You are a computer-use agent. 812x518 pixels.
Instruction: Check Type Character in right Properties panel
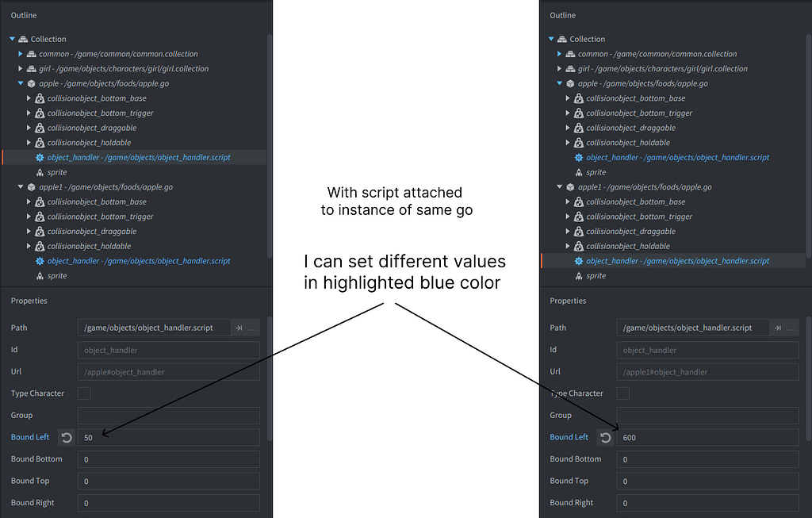point(622,393)
